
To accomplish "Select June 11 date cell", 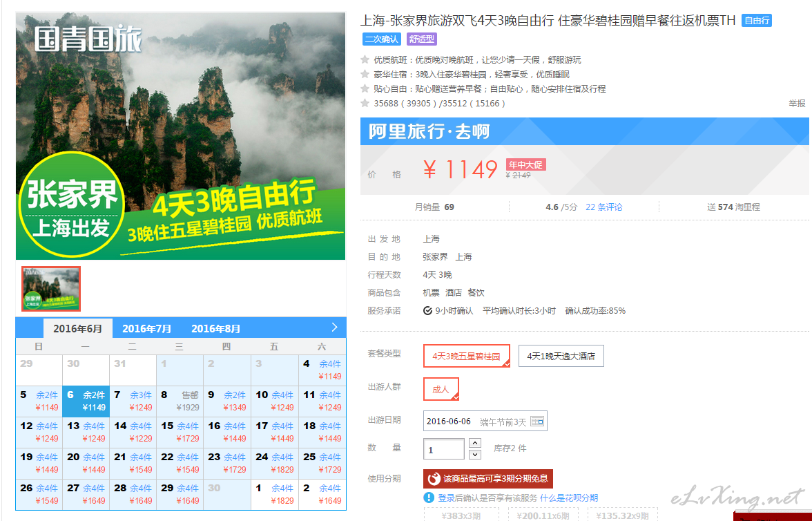I will (322, 401).
